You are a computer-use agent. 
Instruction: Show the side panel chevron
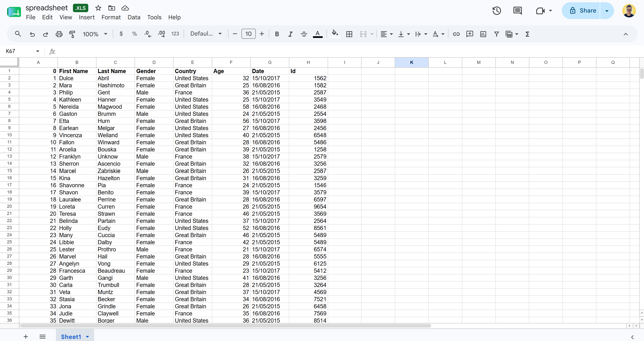[632, 337]
